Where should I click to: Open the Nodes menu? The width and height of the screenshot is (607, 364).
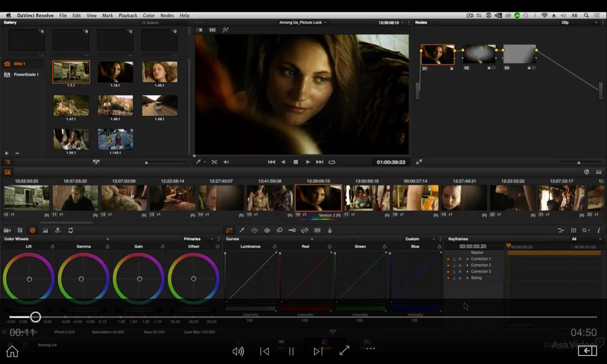tap(167, 15)
